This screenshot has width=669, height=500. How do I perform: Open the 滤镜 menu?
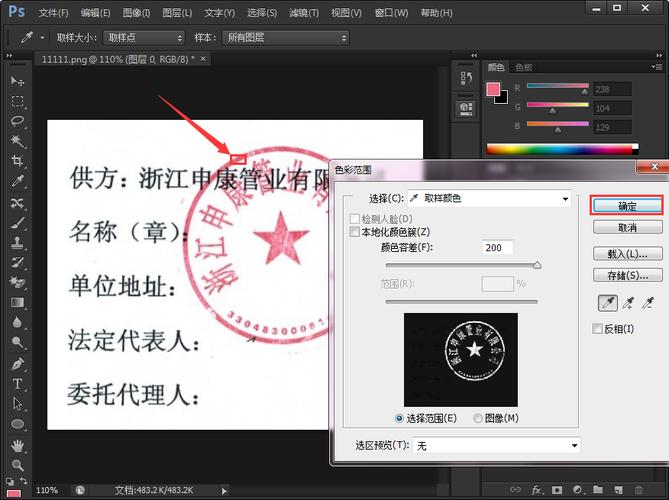(x=304, y=13)
